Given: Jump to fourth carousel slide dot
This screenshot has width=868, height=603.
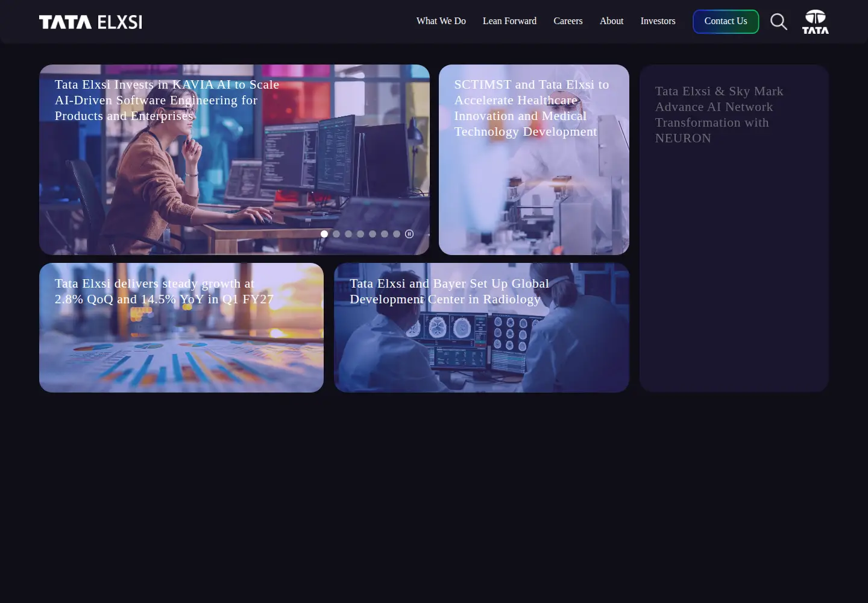Looking at the screenshot, I should pos(360,234).
